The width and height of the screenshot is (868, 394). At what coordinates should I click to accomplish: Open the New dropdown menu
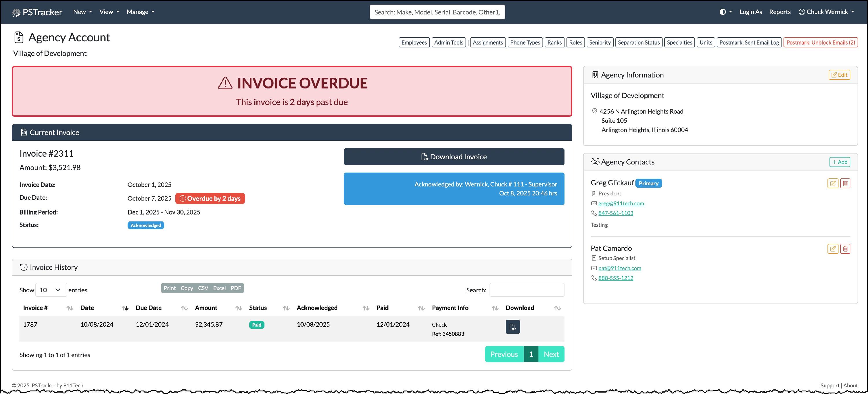pyautogui.click(x=82, y=12)
